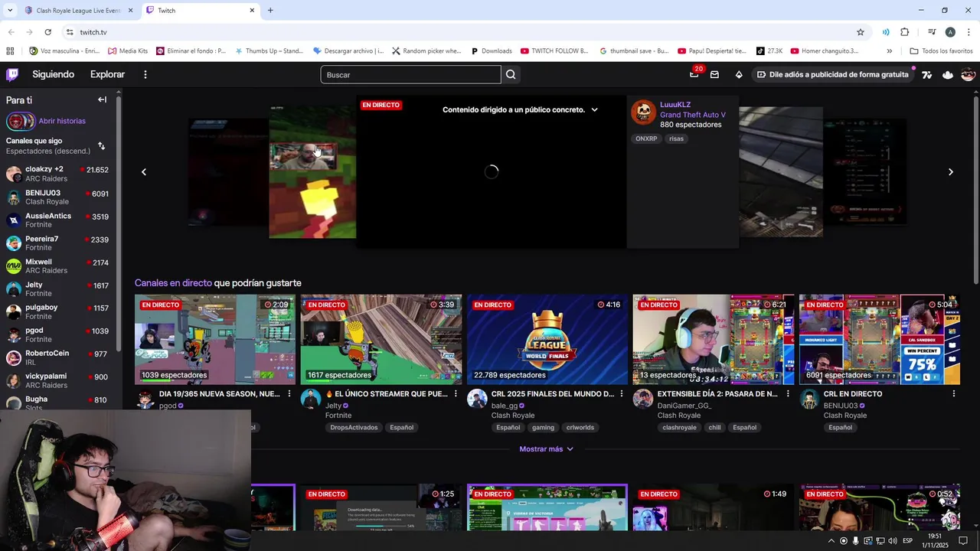The height and width of the screenshot is (551, 980).
Task: Open the CRL World Finals stream thumbnail
Action: point(547,339)
